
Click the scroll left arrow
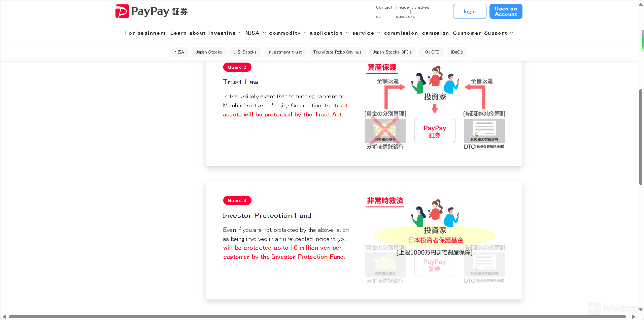point(4,317)
